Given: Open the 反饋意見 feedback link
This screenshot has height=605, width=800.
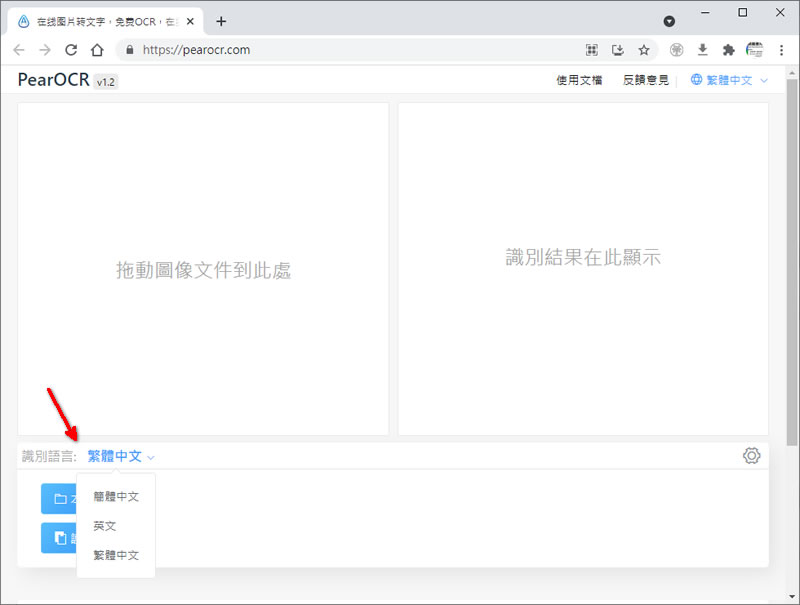Looking at the screenshot, I should [645, 80].
